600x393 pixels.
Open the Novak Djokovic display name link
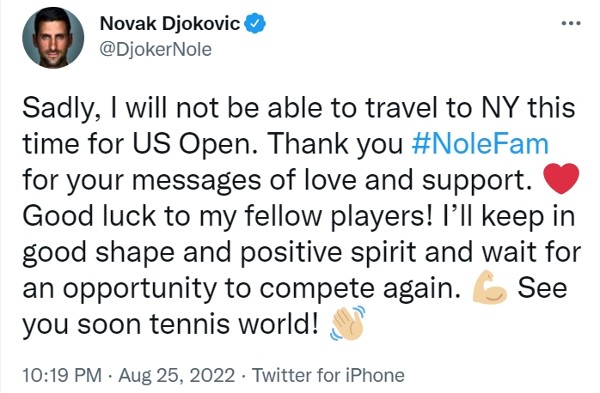click(x=170, y=24)
